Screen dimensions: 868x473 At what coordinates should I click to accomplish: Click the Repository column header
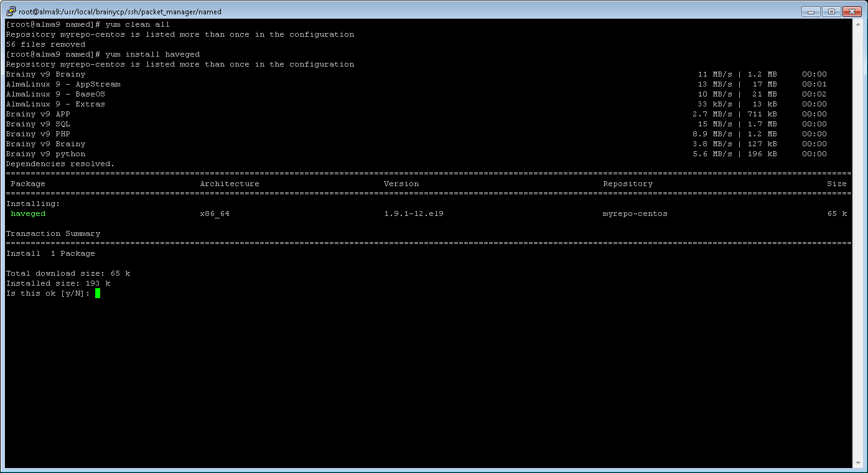click(627, 184)
